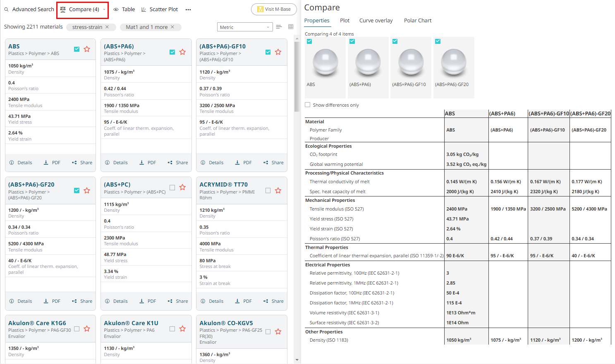The width and height of the screenshot is (615, 364).
Task: Switch to grid view layout icon
Action: point(291,27)
